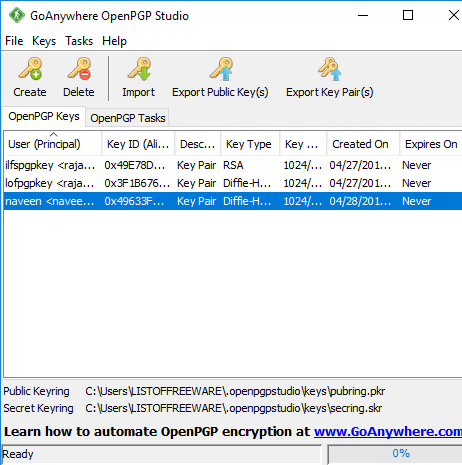Switch to the OpenPGP Tasks tab
The width and height of the screenshot is (462, 465).
(128, 118)
